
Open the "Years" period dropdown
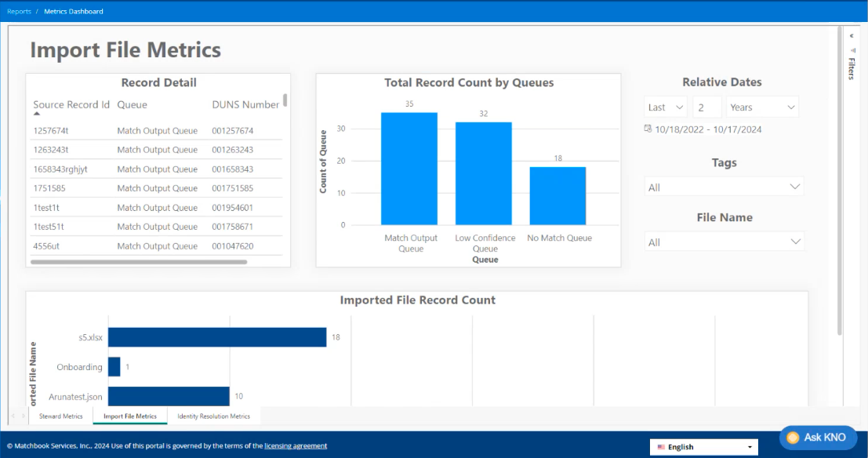point(762,107)
